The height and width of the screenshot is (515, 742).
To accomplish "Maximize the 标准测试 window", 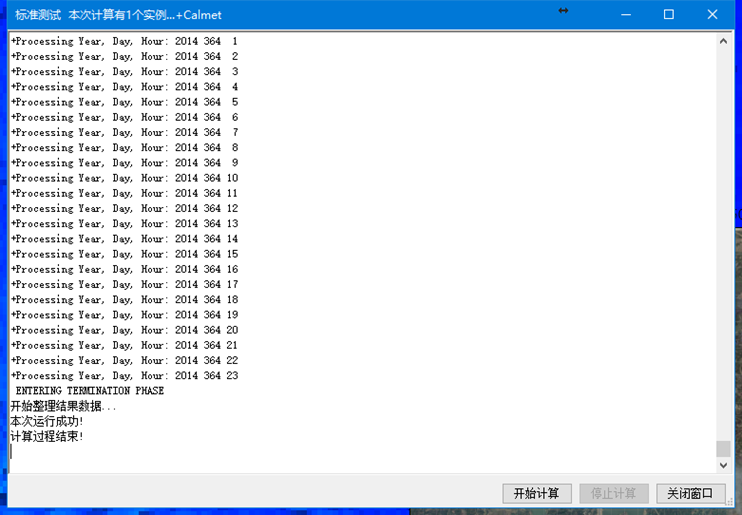I will (x=669, y=15).
